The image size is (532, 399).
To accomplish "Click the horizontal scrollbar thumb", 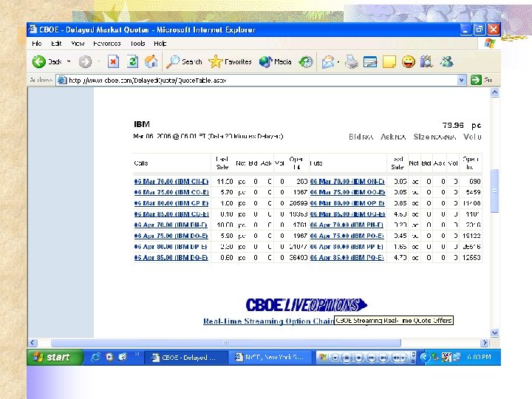I will (x=225, y=343).
